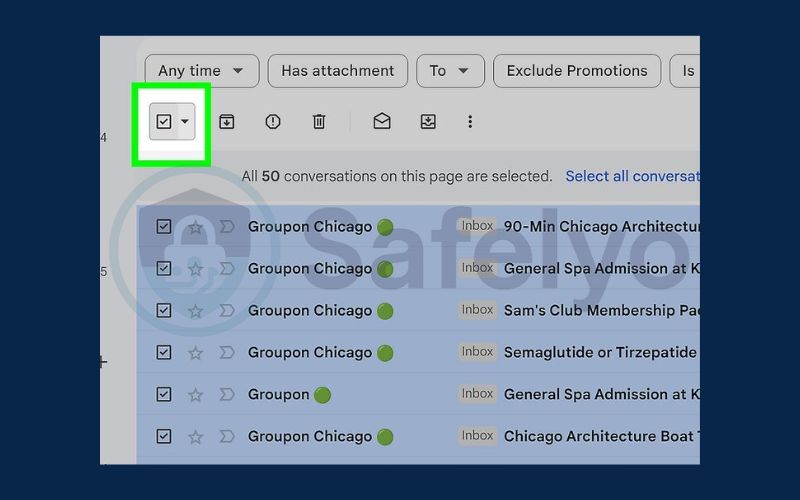Open the Semaglutide or Tirzepatide email subject

[x=601, y=352]
